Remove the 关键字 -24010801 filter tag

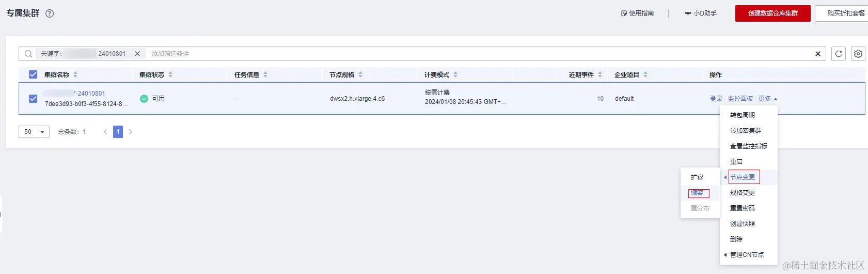(137, 54)
